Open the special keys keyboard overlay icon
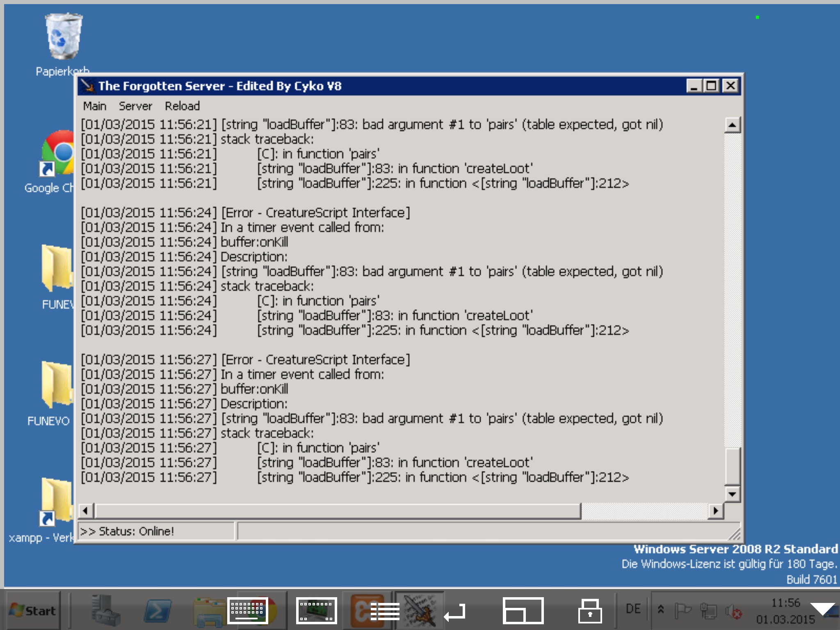This screenshot has width=840, height=630. click(x=316, y=611)
